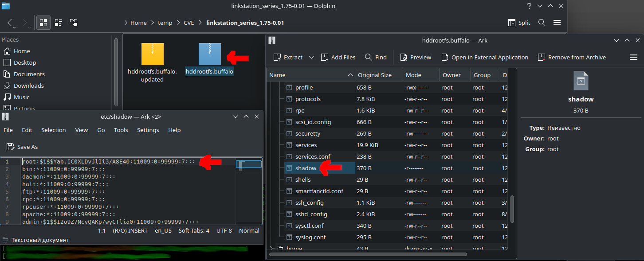Navigate to Home in the breadcrumb
Image resolution: width=644 pixels, height=261 pixels.
click(x=138, y=23)
